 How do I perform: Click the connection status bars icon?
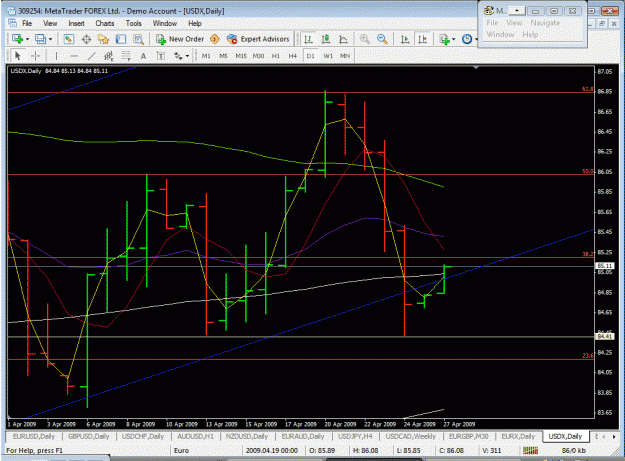click(x=531, y=450)
